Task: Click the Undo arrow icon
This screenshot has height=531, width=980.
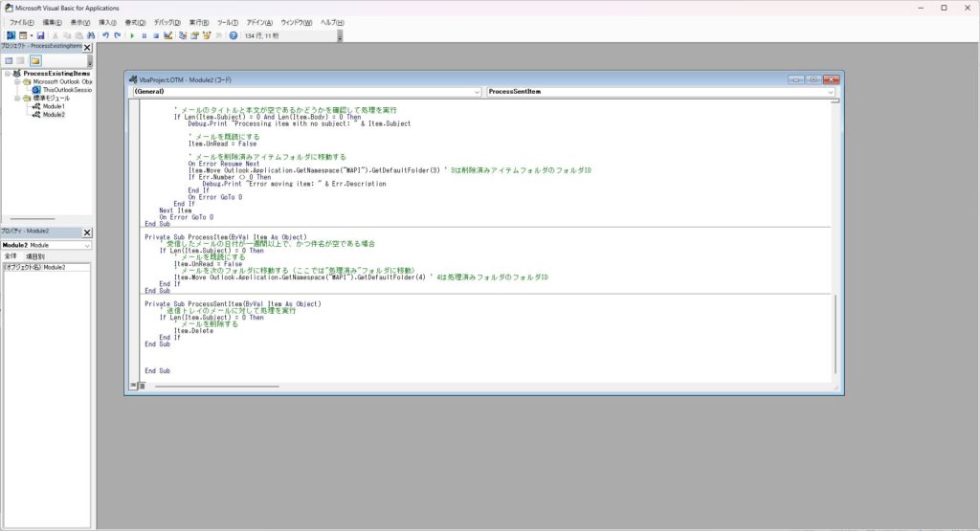Action: tap(105, 35)
